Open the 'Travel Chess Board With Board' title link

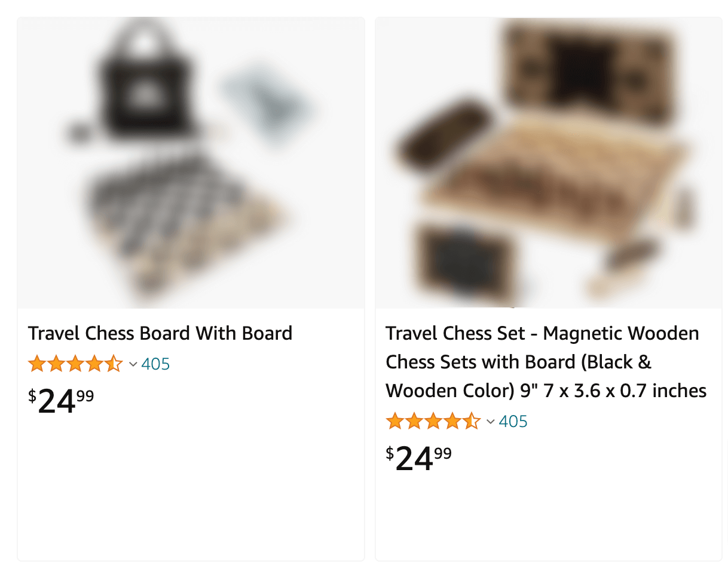(160, 333)
